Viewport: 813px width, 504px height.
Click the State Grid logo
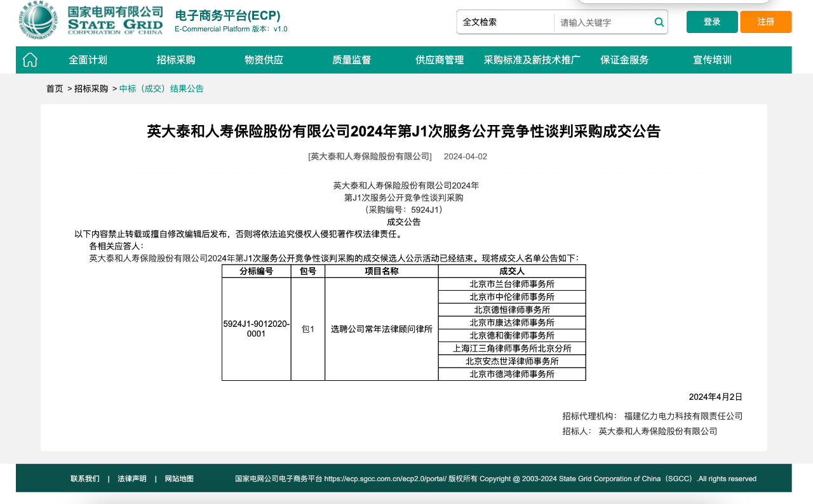click(91, 20)
